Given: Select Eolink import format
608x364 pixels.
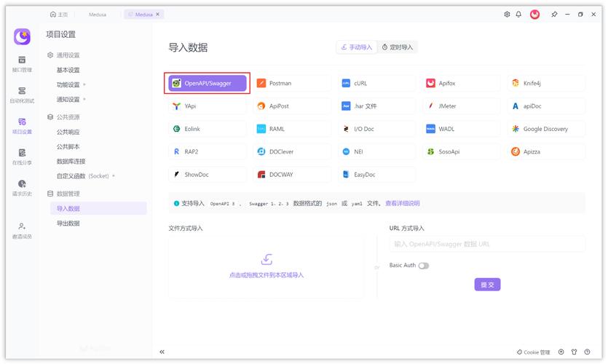Looking at the screenshot, I should coord(207,129).
